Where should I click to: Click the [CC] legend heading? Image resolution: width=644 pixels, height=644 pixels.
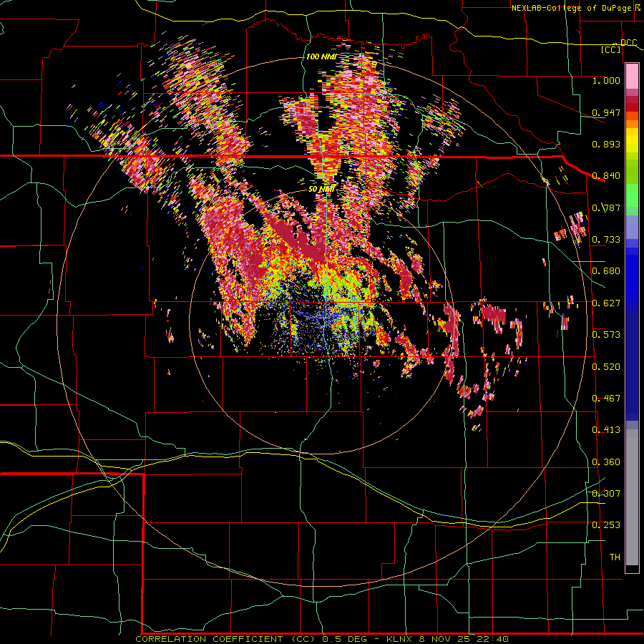tap(611, 49)
